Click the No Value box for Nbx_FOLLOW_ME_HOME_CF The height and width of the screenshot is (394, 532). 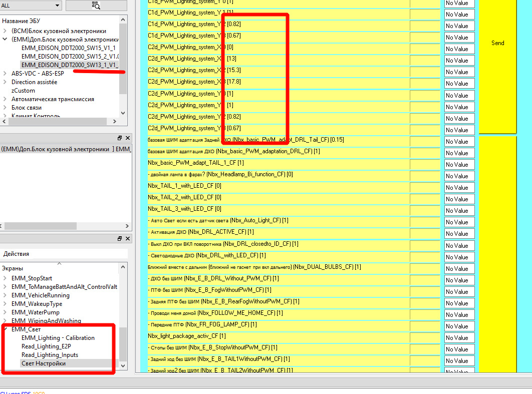[x=459, y=313]
